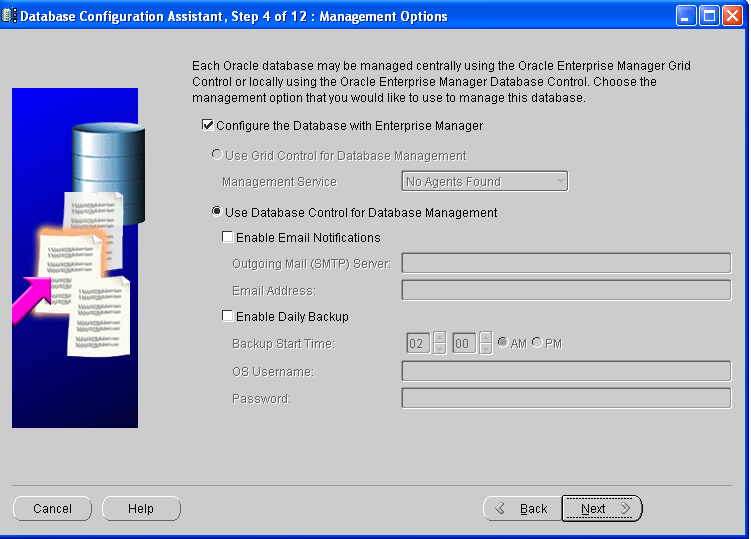751x539 pixels.
Task: Click the Outgoing Mail (SMTP) Server field
Action: pos(566,263)
